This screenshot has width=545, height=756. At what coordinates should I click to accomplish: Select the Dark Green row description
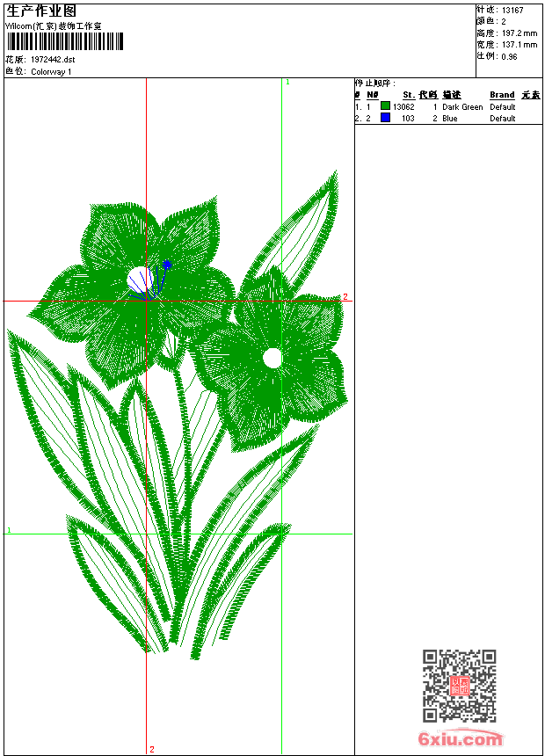[462, 107]
